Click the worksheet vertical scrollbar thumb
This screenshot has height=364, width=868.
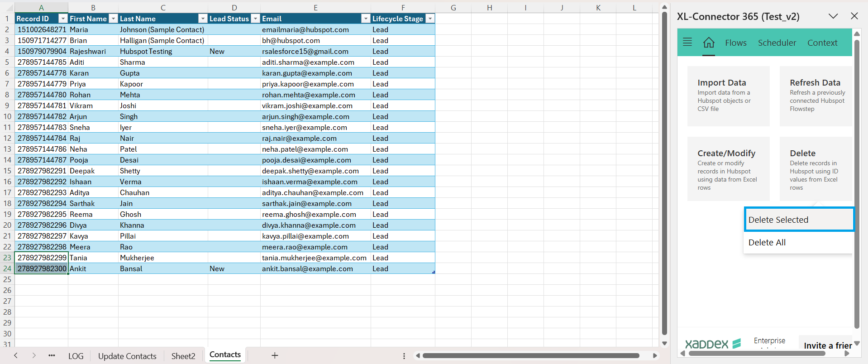[x=664, y=172]
